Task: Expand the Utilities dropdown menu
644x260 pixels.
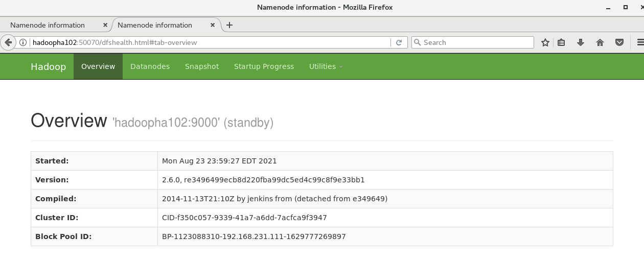Action: click(x=326, y=66)
